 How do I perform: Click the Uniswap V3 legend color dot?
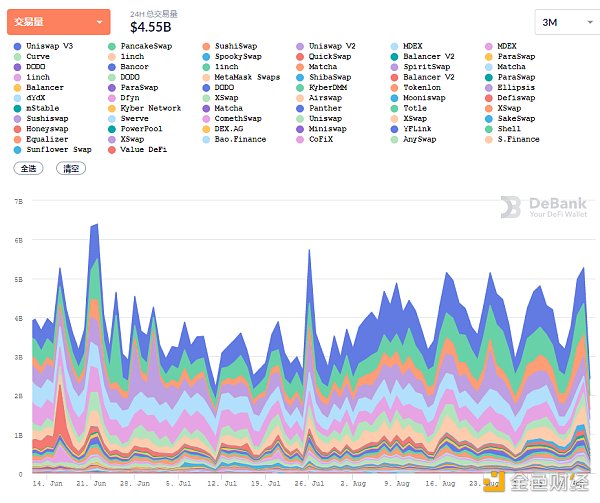pos(16,46)
